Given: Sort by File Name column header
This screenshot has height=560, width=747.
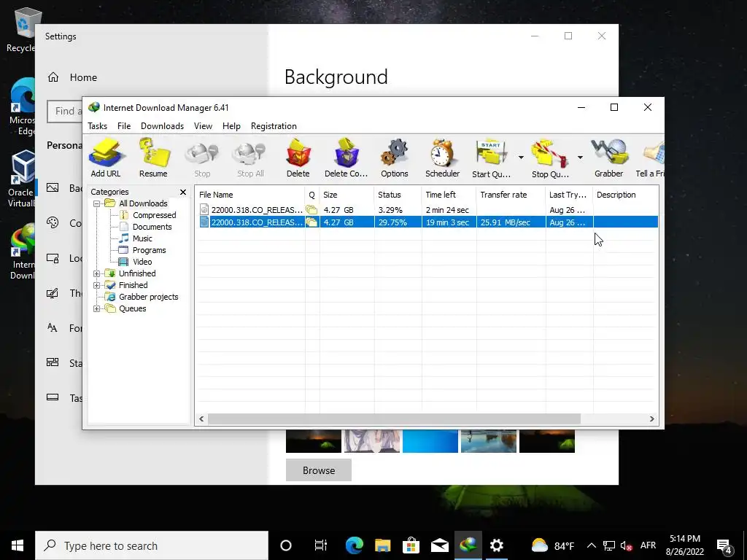Looking at the screenshot, I should (250, 195).
